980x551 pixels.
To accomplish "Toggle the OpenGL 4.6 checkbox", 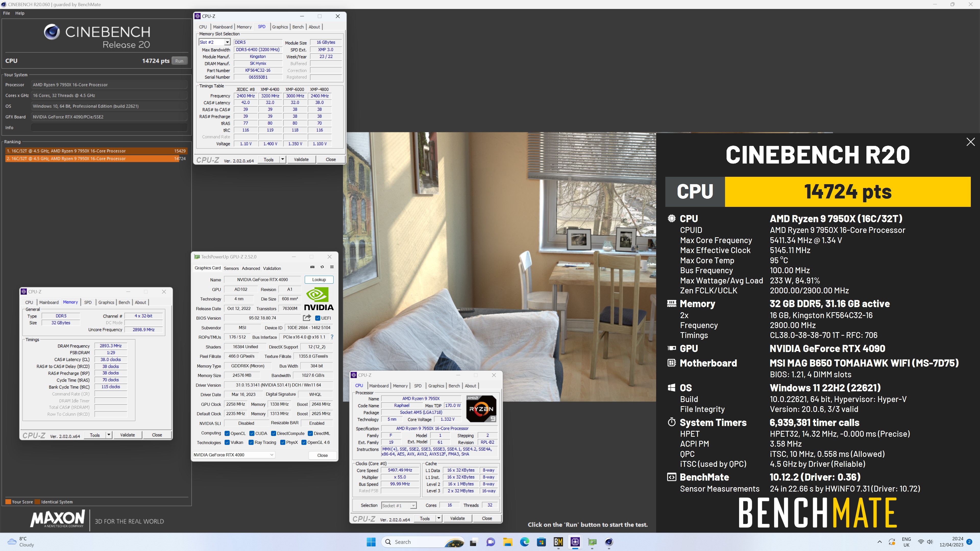I will point(304,442).
